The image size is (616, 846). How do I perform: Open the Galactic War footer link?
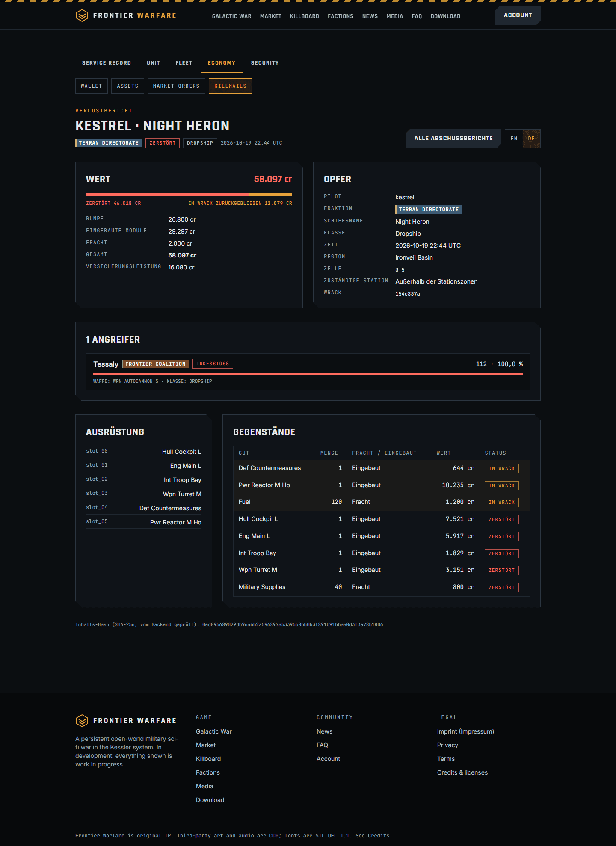click(214, 731)
